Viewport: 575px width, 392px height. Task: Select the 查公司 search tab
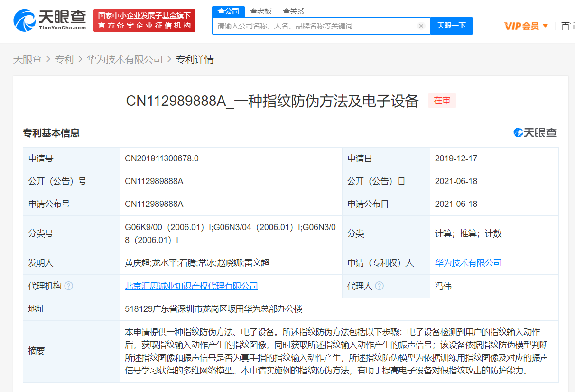[x=228, y=11]
